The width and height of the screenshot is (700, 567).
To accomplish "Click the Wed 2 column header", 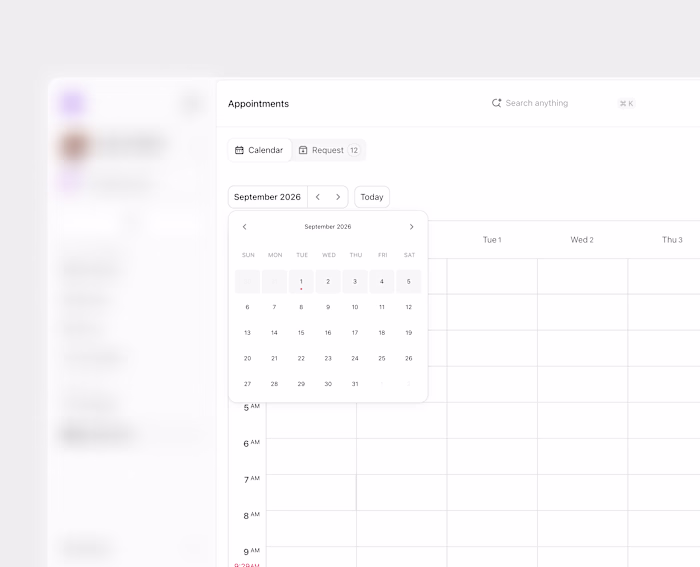I will coord(582,240).
